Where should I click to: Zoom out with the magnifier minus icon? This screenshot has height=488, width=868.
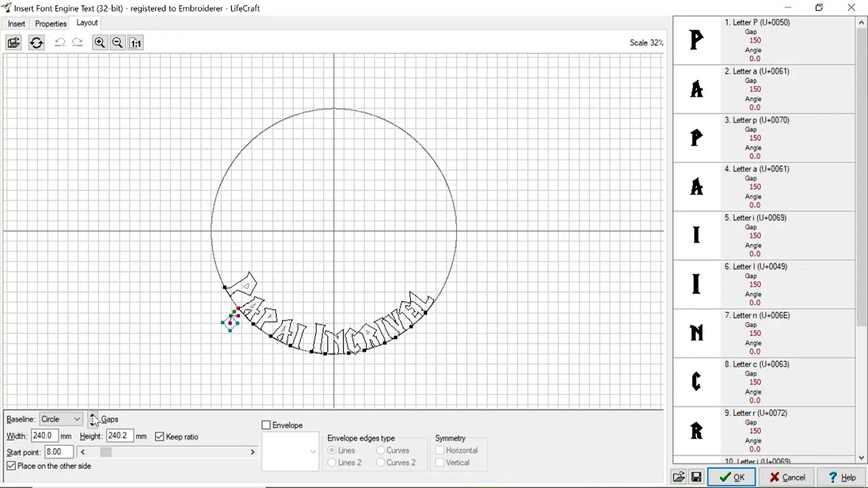point(117,43)
